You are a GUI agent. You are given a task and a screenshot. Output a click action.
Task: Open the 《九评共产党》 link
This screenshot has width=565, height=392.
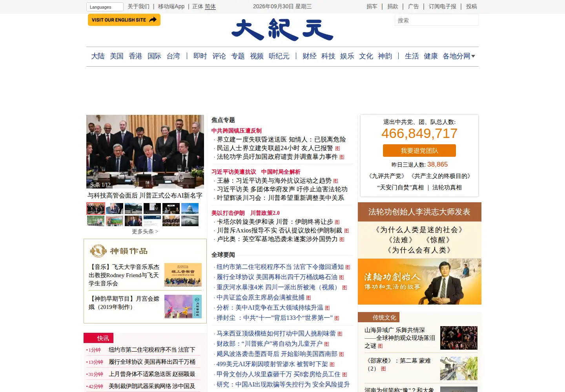386,176
